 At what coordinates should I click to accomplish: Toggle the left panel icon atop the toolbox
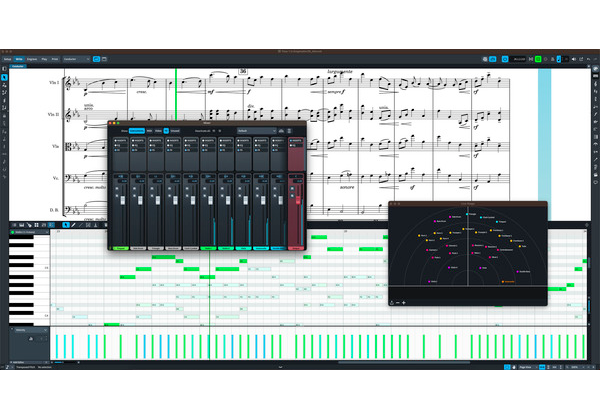click(4, 69)
